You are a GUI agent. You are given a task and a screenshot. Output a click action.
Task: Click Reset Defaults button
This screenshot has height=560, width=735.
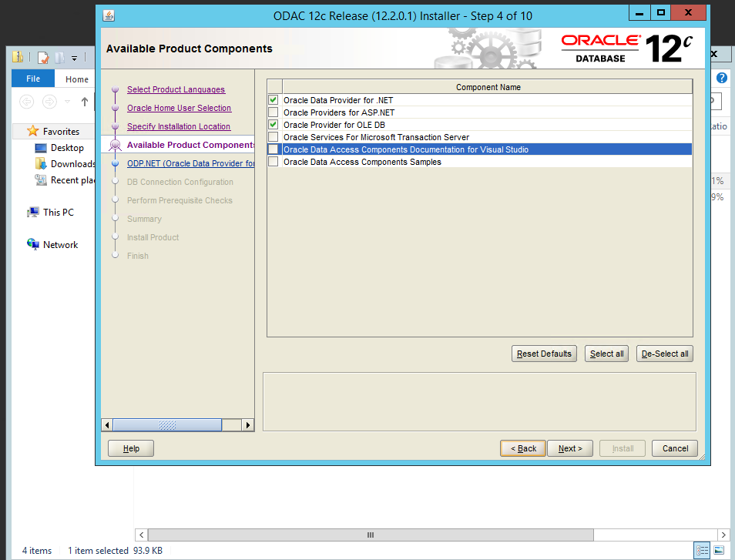[x=544, y=354]
